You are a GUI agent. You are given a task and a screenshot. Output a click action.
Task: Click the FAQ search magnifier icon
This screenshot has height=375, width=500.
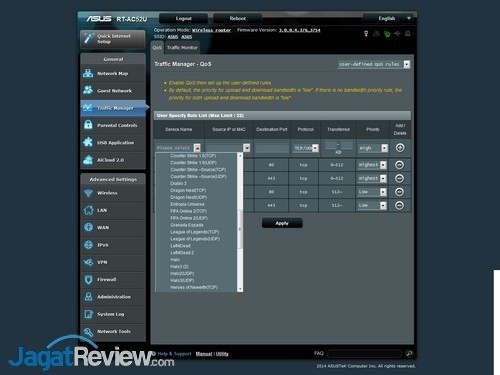pos(409,354)
